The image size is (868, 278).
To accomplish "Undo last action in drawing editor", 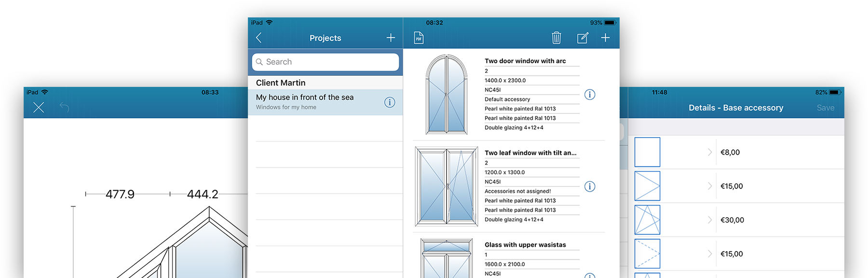I will click(x=64, y=107).
